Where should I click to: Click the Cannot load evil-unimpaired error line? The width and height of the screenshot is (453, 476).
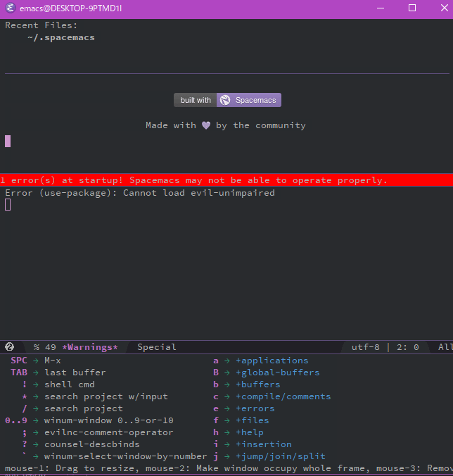(x=140, y=193)
